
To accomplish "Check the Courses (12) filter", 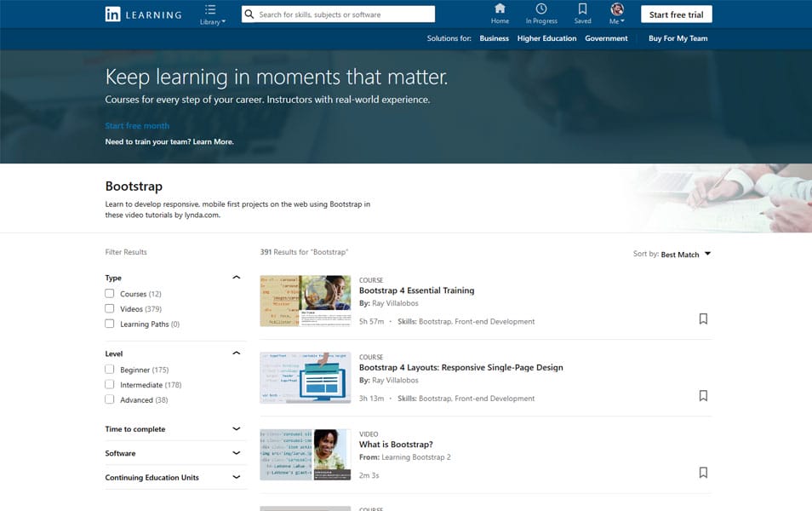I will [109, 293].
